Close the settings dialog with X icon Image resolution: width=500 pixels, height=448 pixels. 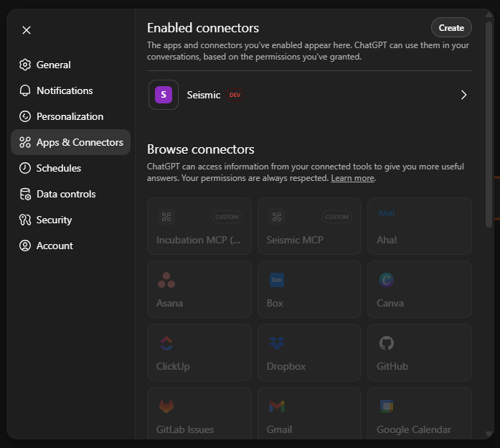coord(27,30)
